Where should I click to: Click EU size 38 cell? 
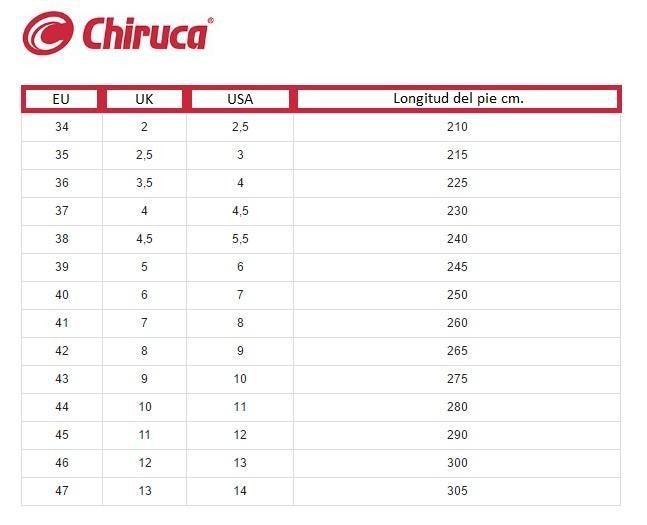tap(62, 239)
